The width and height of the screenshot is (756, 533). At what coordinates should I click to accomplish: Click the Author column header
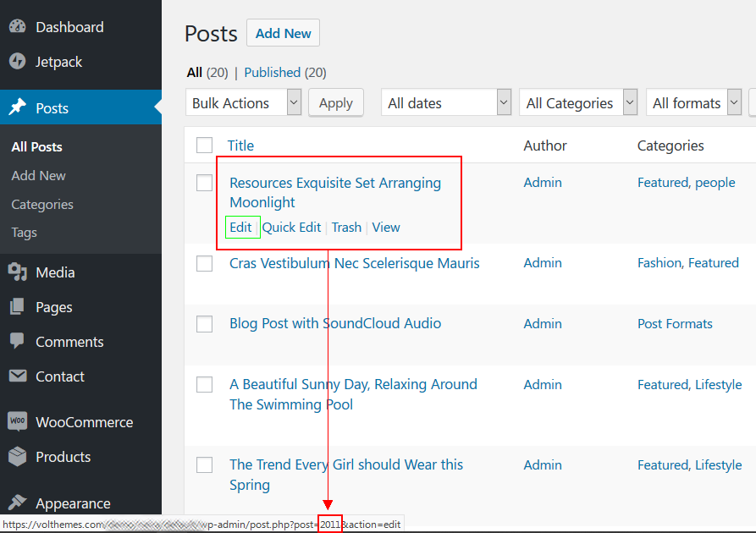tap(545, 146)
